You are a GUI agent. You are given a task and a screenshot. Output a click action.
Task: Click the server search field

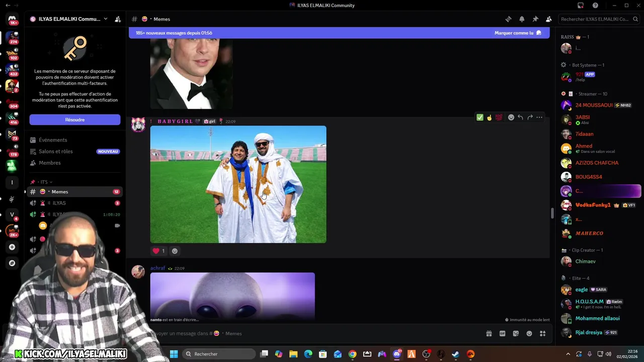tap(598, 19)
